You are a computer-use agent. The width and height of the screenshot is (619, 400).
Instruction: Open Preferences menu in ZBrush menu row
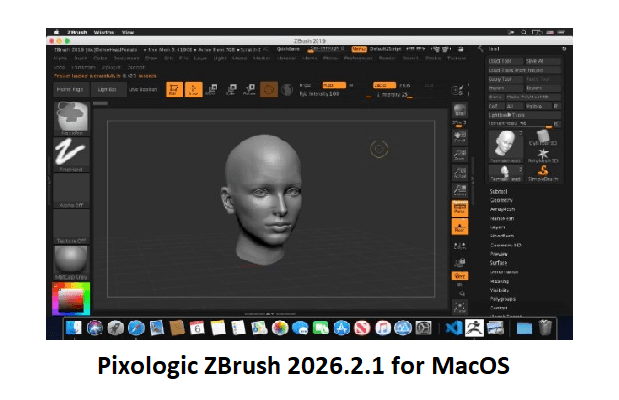[x=358, y=58]
